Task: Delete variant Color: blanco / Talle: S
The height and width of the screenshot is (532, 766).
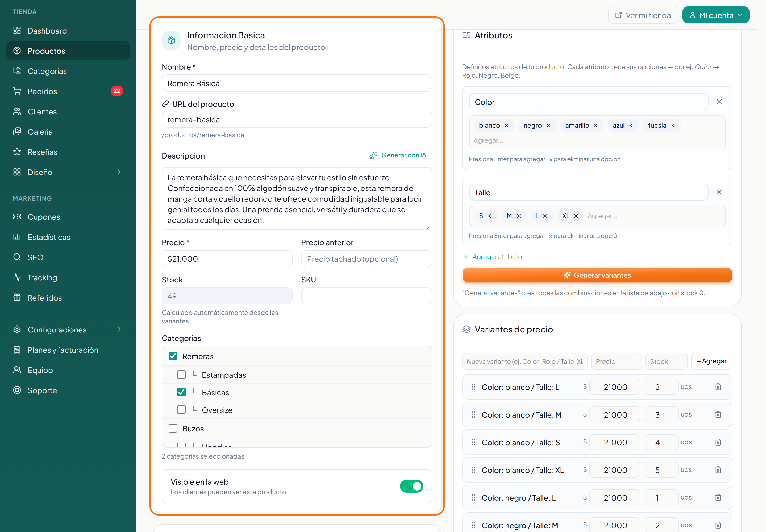Action: point(718,442)
